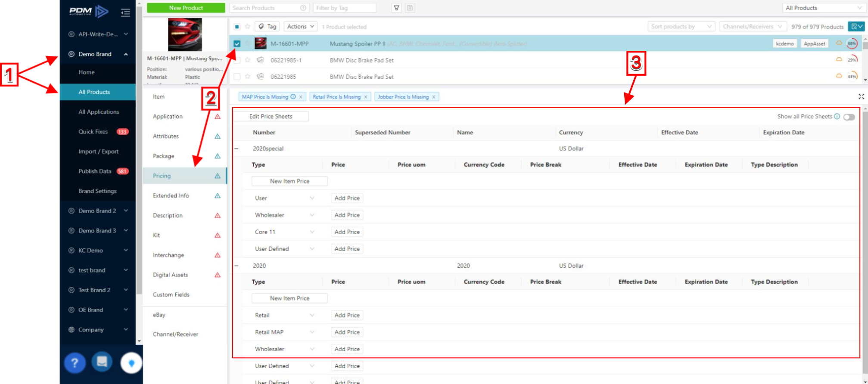The height and width of the screenshot is (384, 868).
Task: Click the PDM Automotive logo
Action: pos(89,11)
